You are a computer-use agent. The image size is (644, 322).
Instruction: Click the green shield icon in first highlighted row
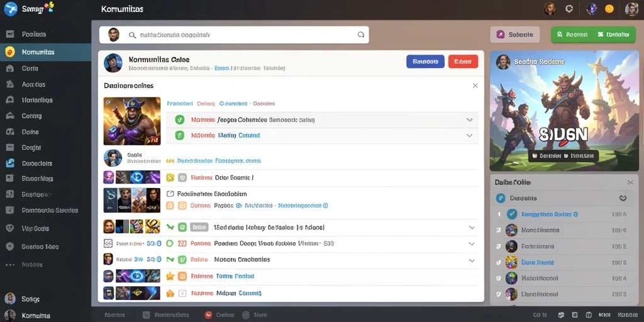coord(179,120)
